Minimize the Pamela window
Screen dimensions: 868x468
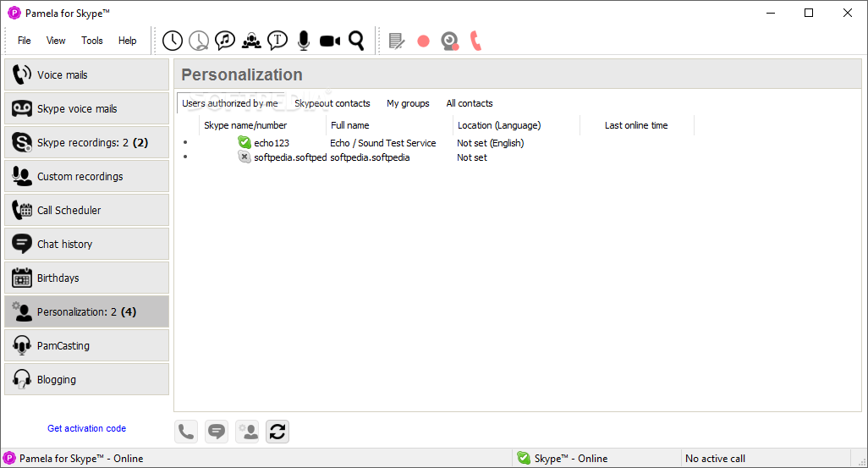771,13
